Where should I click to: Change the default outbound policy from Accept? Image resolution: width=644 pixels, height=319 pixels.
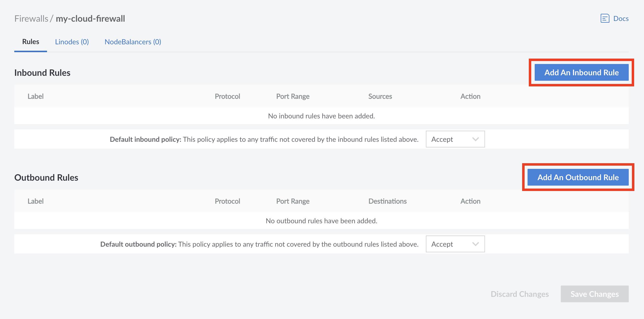(455, 244)
